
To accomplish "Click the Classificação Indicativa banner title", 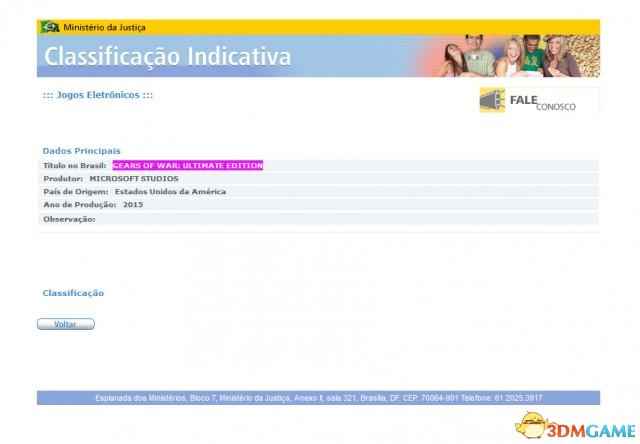I will 167,56.
